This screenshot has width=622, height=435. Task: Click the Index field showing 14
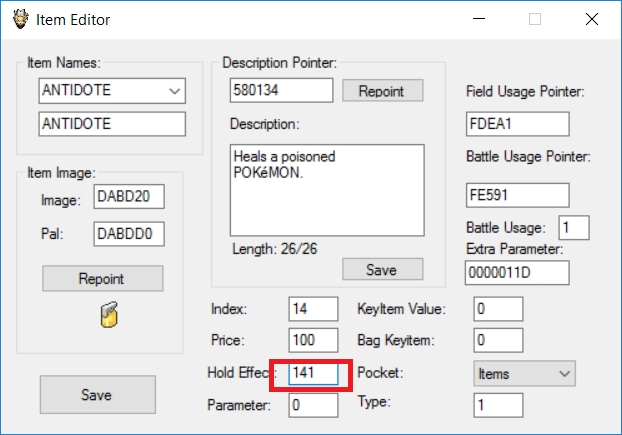pyautogui.click(x=313, y=309)
